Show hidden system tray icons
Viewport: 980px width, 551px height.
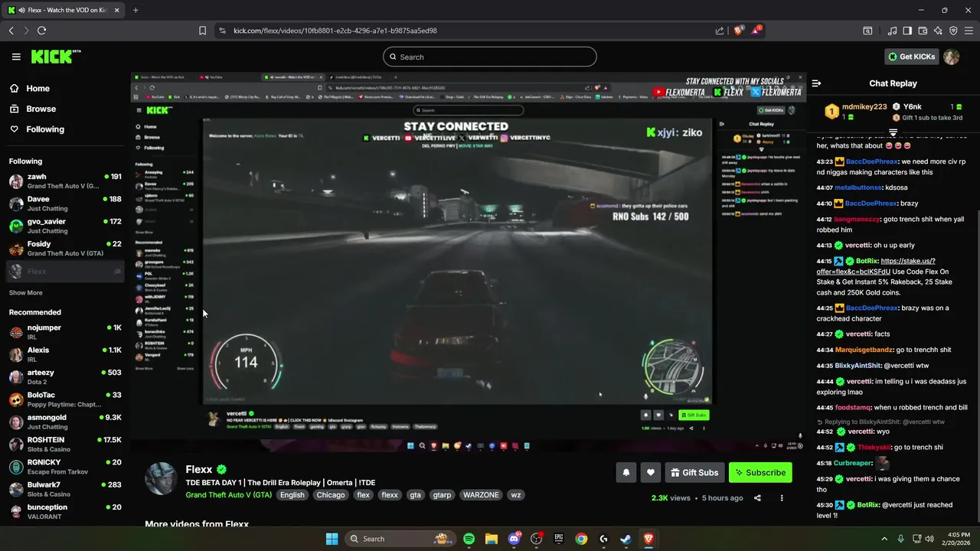point(884,539)
